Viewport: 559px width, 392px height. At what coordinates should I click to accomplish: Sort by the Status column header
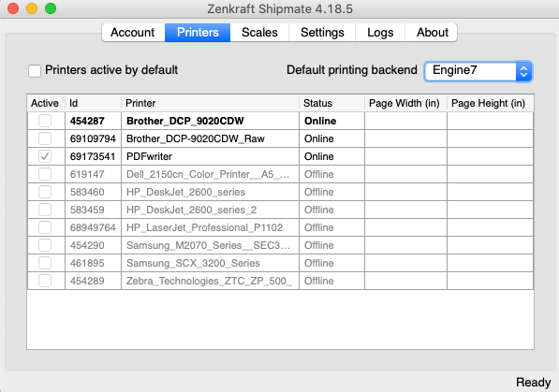[331, 103]
